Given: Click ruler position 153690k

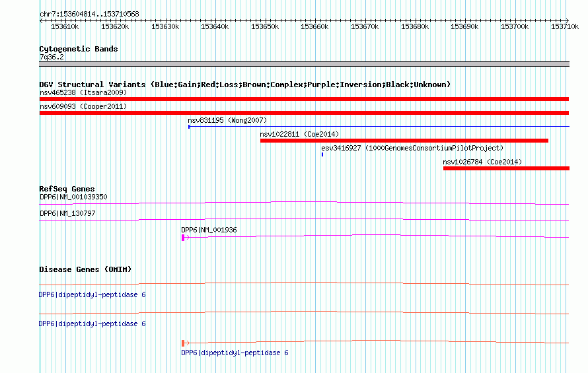Looking at the screenshot, I should (464, 26).
